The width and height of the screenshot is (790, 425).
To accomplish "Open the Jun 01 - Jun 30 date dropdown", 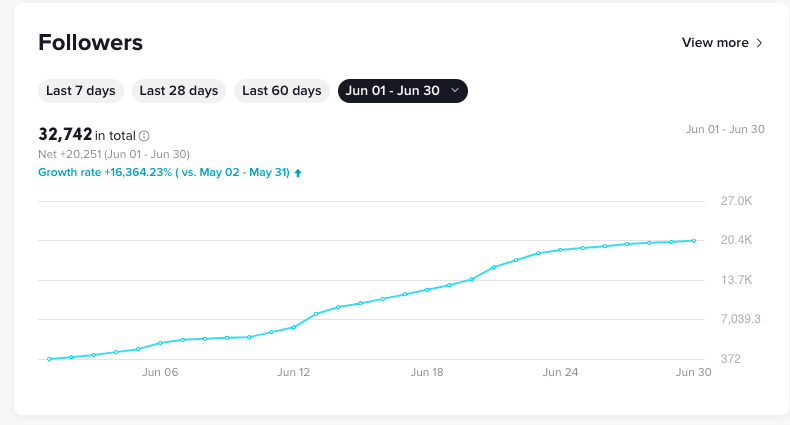I will [x=403, y=91].
